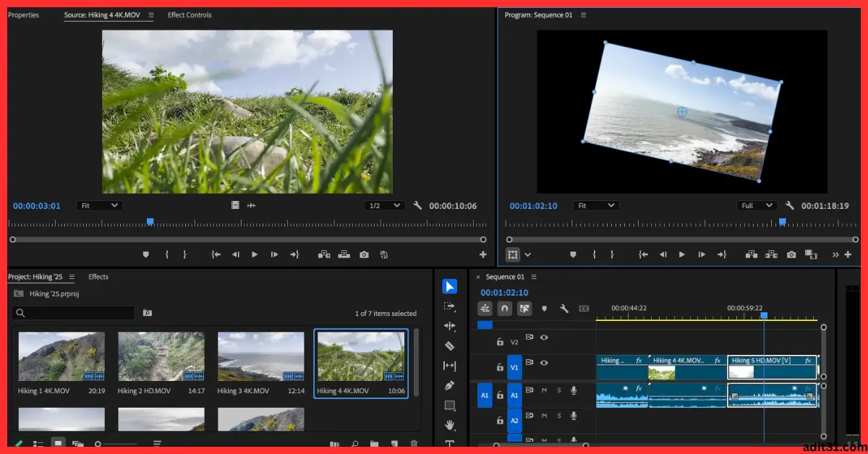This screenshot has height=454, width=868.
Task: Click the thumbnail size zoom slider in Project panel
Action: tap(98, 443)
